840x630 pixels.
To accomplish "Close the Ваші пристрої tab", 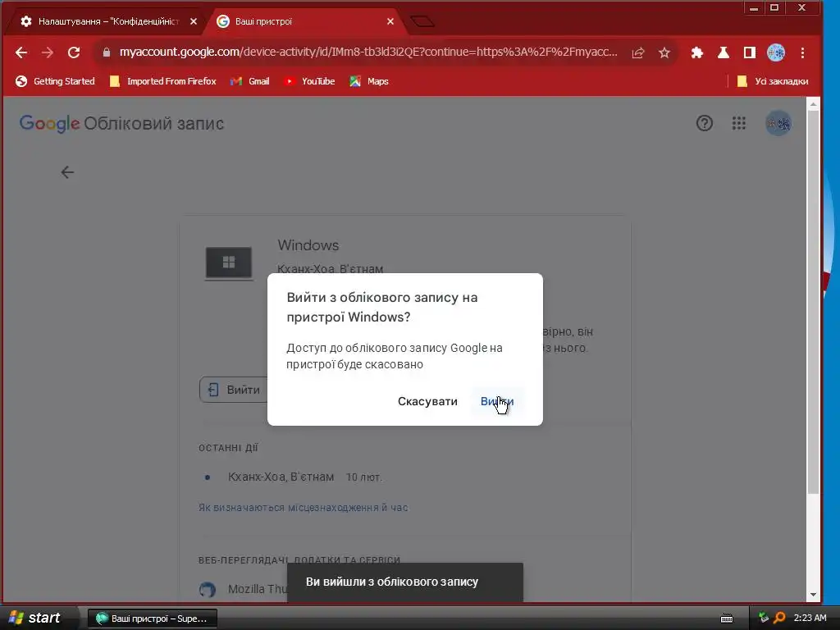I will tap(390, 21).
